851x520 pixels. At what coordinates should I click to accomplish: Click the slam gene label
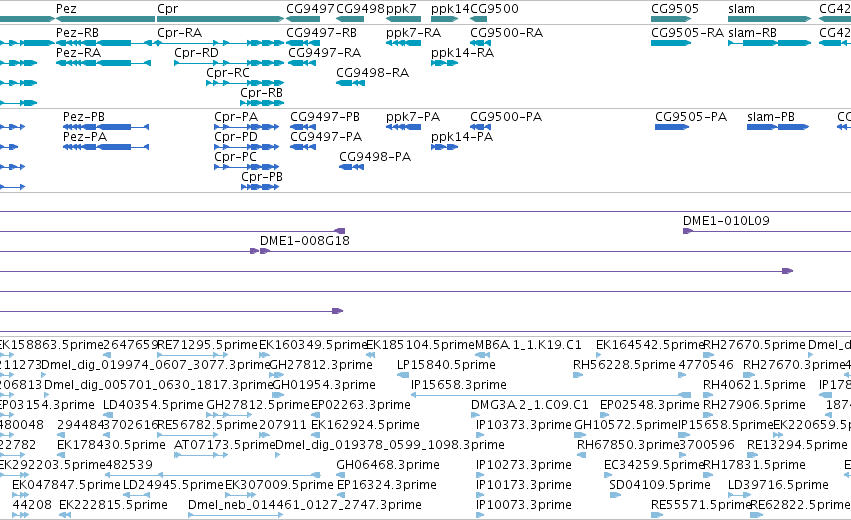point(741,9)
